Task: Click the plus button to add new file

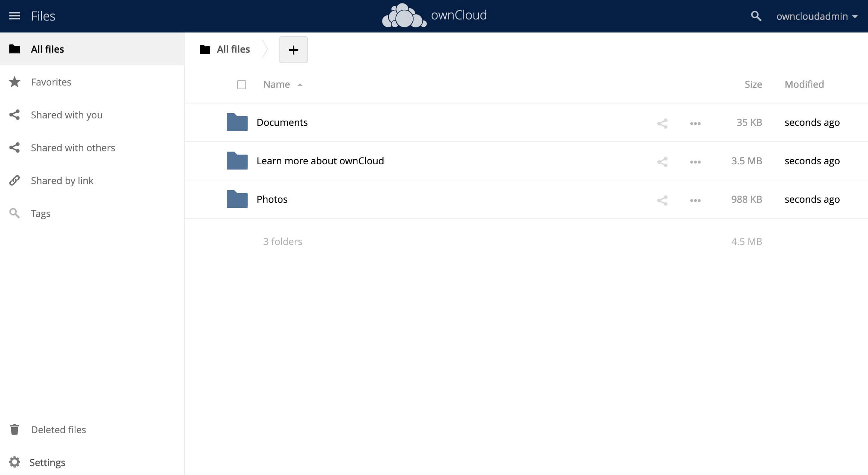Action: [292, 49]
